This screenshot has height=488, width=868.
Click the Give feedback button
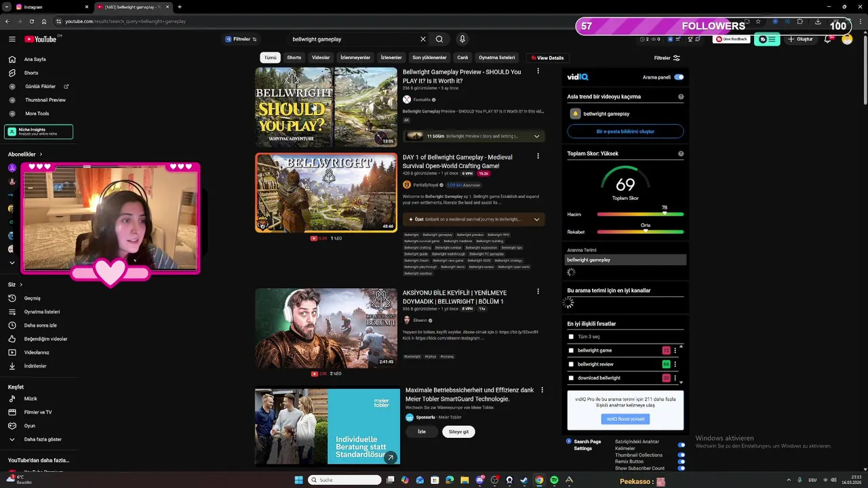point(732,39)
